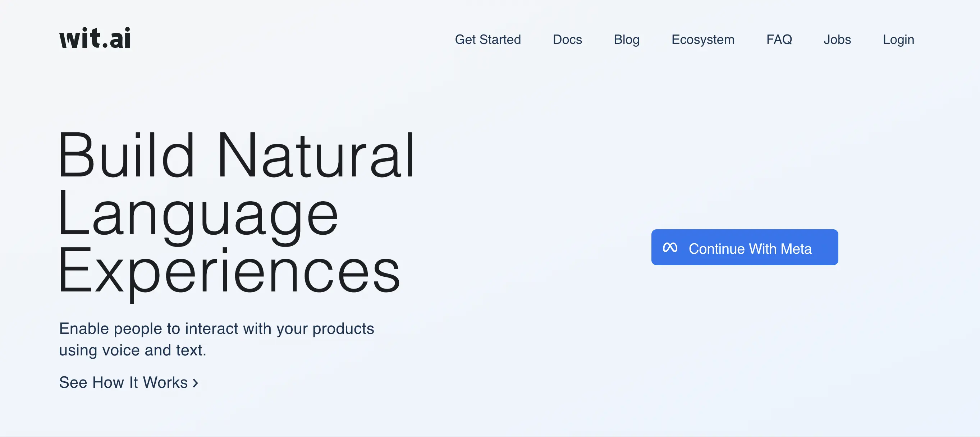980x437 pixels.
Task: View the Jobs page
Action: (837, 40)
